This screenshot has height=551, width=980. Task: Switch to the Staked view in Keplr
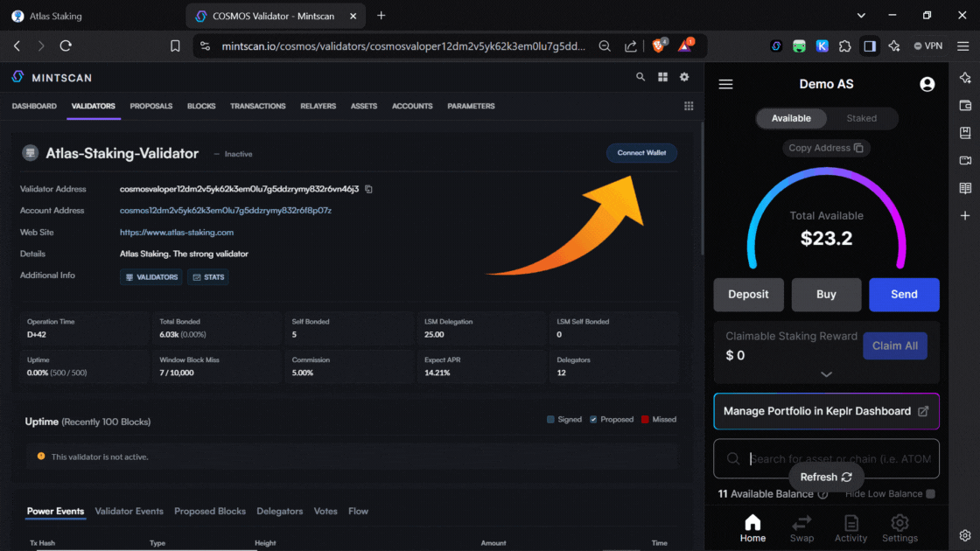[861, 118]
